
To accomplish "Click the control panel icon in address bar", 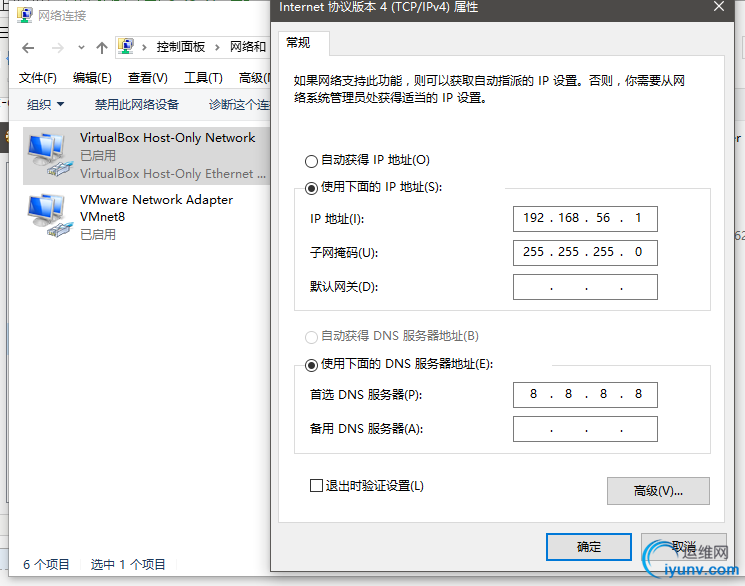I will pyautogui.click(x=126, y=47).
